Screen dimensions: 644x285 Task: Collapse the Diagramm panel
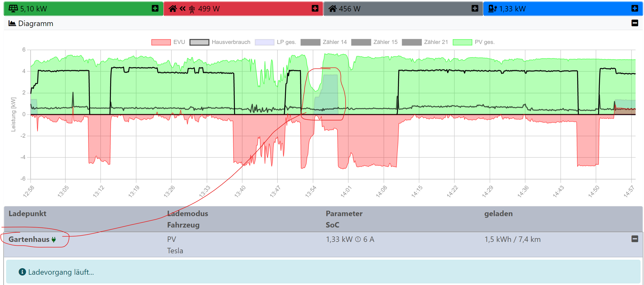(x=635, y=23)
